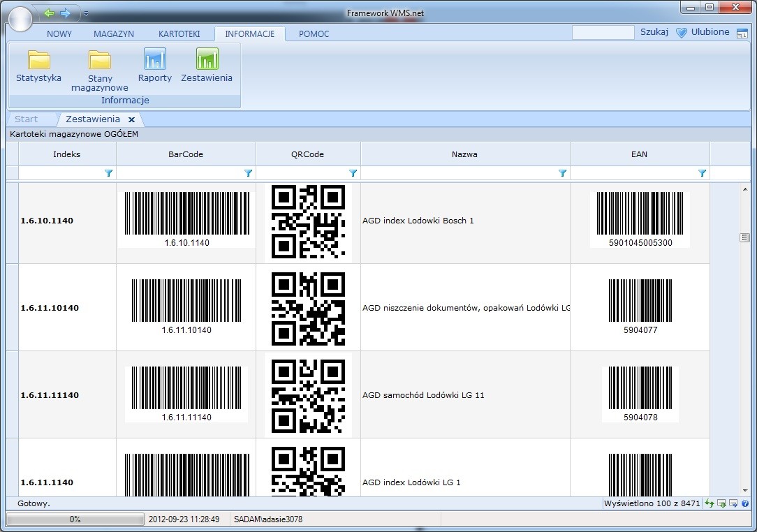Open the Statystyka folder icon
The height and width of the screenshot is (532, 757).
tap(38, 60)
